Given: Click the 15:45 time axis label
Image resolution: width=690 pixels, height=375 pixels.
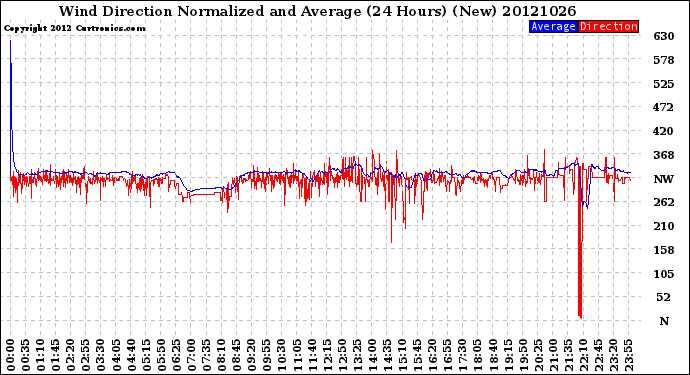Looking at the screenshot, I should tap(418, 355).
